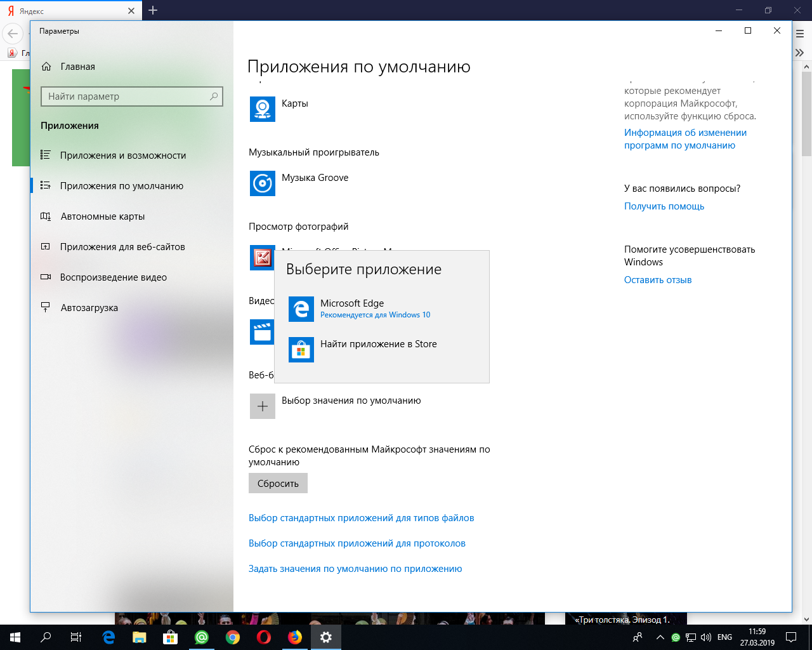Click the plus icon for default browser
Screen dimensions: 812x650
point(263,406)
